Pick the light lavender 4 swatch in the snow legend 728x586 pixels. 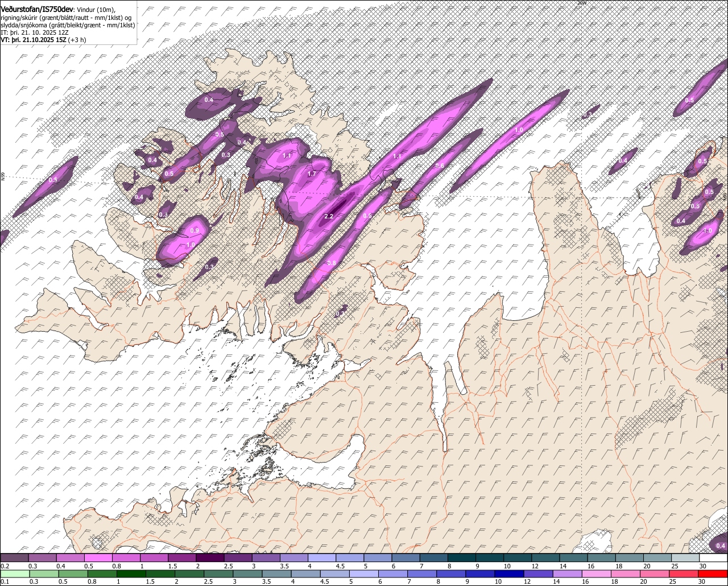[322, 558]
